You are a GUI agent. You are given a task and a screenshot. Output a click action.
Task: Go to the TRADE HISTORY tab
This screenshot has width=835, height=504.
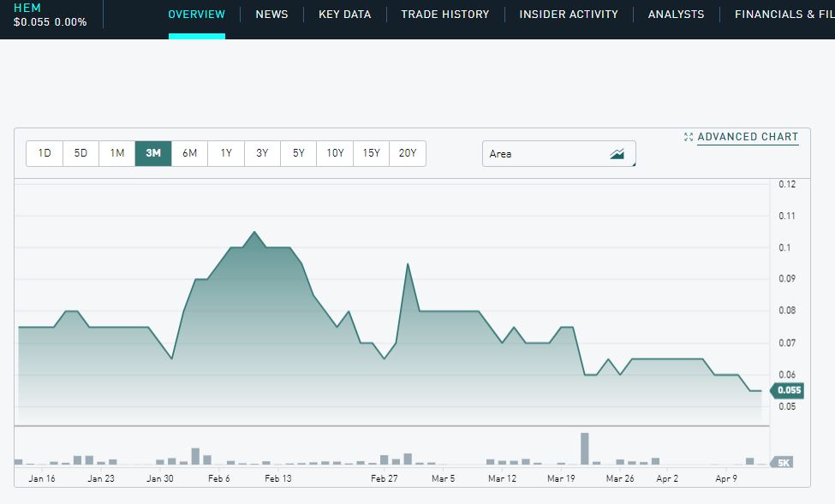(x=445, y=14)
